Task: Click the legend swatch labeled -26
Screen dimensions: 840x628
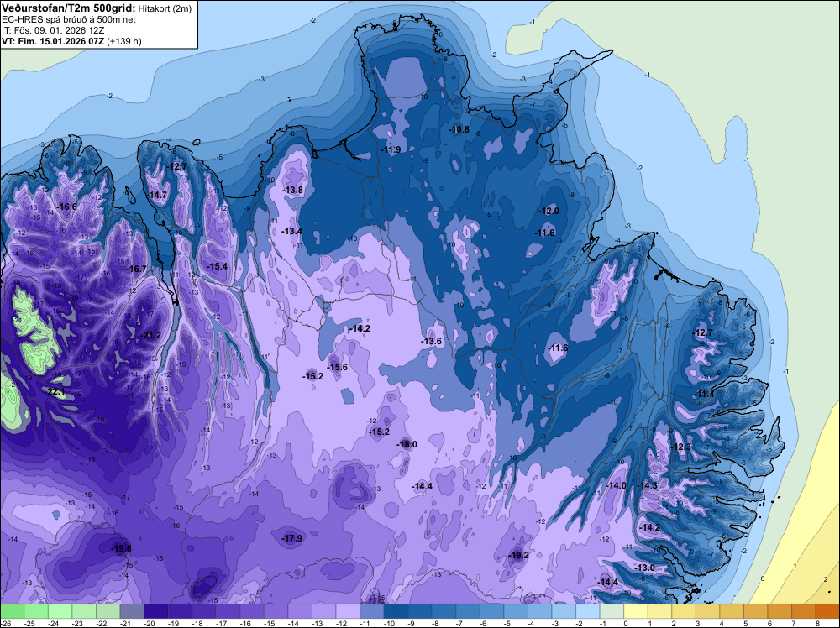Action: pyautogui.click(x=13, y=611)
